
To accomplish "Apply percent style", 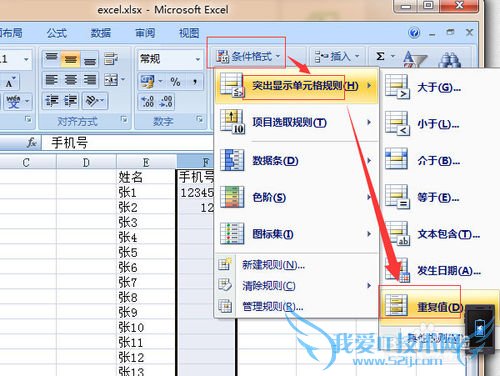I will click(175, 81).
